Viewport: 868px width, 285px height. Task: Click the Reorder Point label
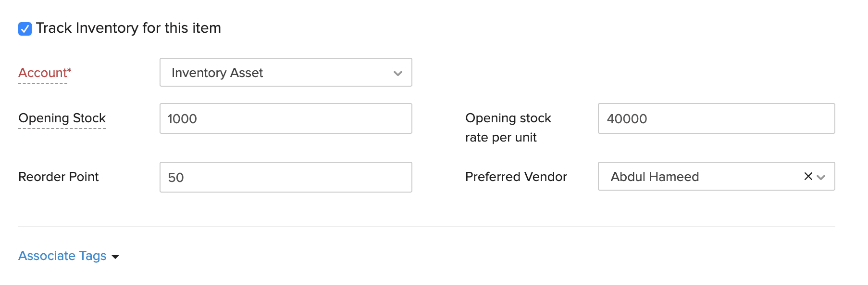coord(59,177)
